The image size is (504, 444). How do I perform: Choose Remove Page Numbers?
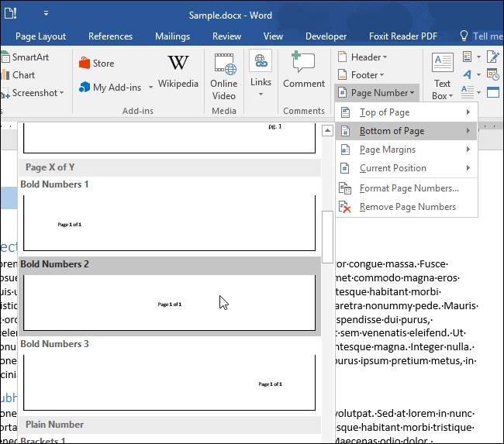406,207
